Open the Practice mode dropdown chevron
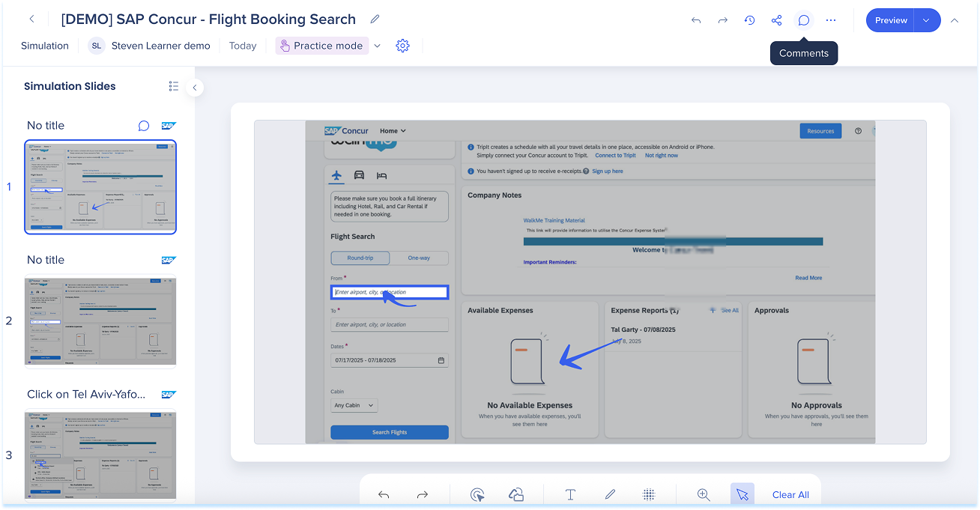Viewport: 980px width, 510px height. click(377, 46)
